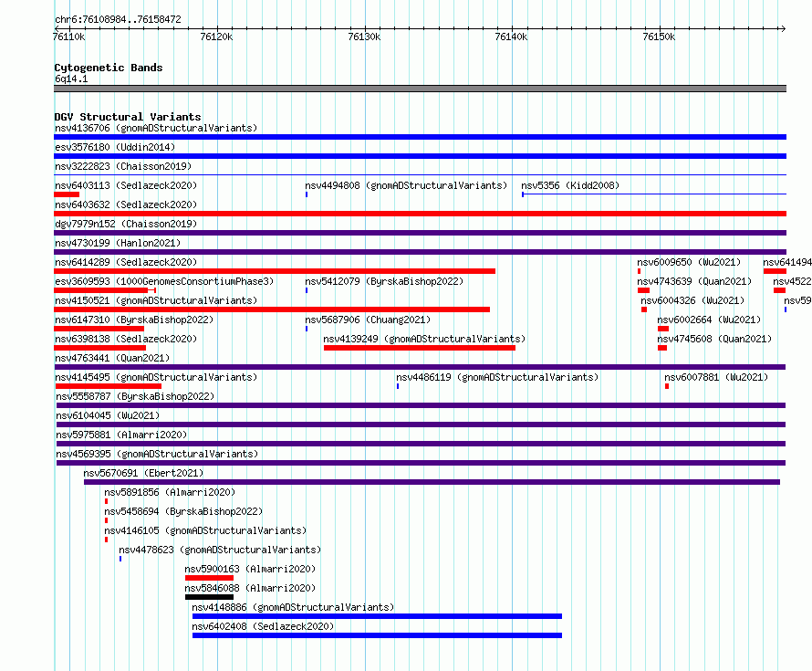Screen dimensions: 812x671
Task: Open dgv7979n152 (Chaisson2019) variant
Action: [126, 224]
